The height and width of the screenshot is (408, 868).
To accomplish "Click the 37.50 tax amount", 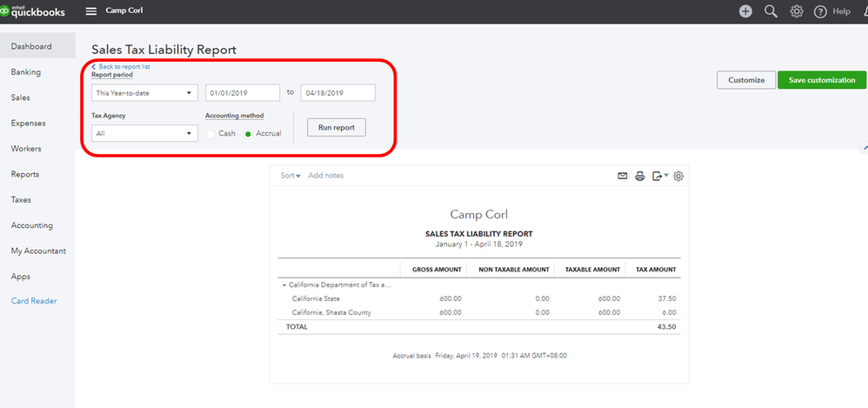I will (x=667, y=298).
